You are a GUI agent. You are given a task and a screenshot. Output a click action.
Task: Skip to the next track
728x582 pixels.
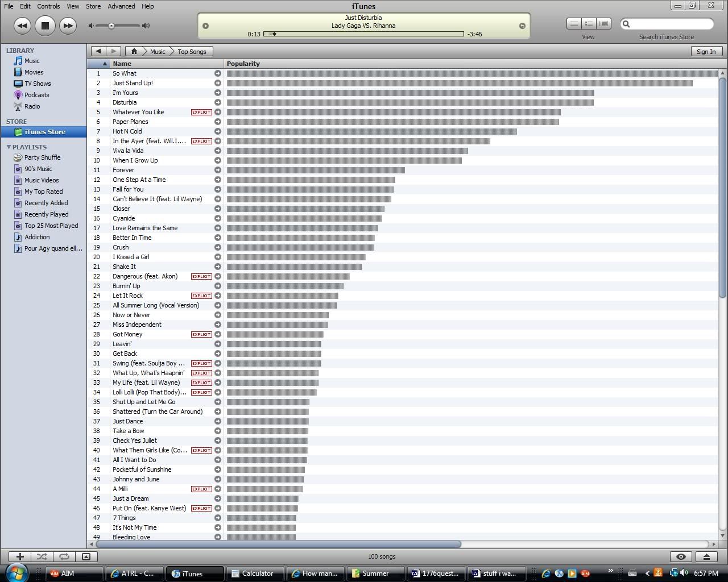coord(68,26)
